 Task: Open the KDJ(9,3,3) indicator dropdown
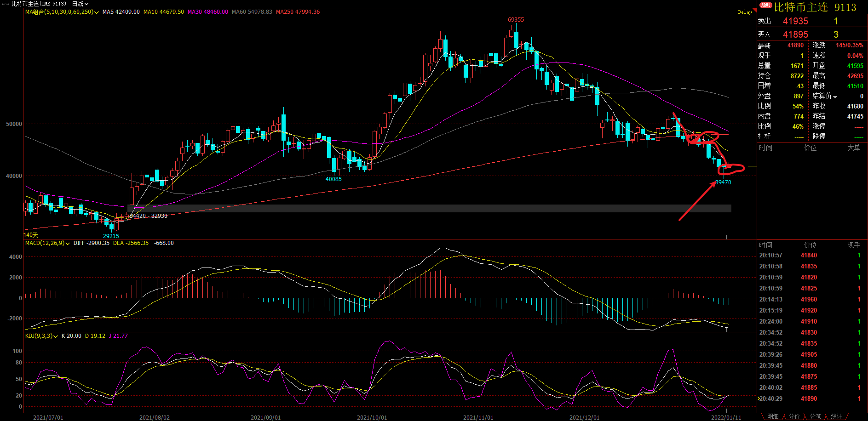click(56, 336)
